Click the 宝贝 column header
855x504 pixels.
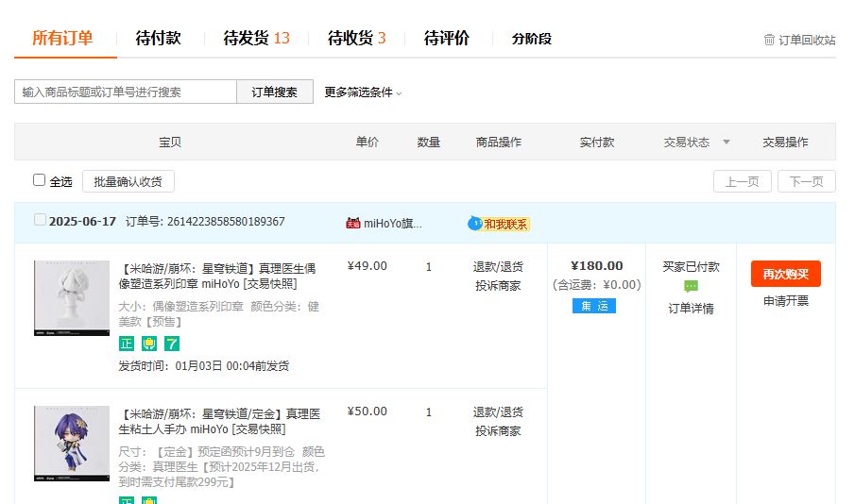169,143
